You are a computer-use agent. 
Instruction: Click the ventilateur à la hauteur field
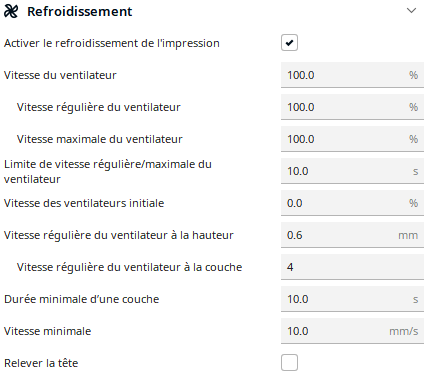[x=352, y=235]
